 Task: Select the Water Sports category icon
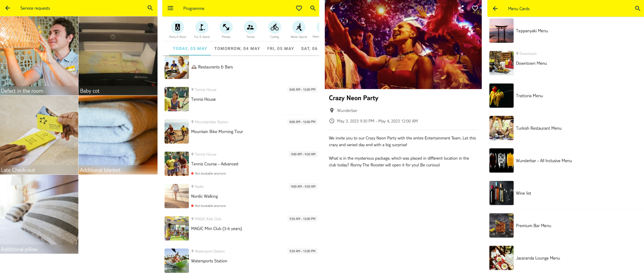[299, 28]
